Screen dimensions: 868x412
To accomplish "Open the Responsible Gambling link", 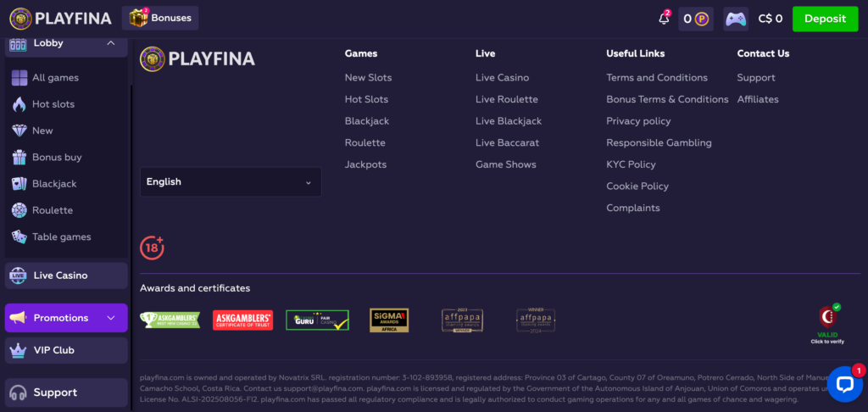I will coord(659,143).
